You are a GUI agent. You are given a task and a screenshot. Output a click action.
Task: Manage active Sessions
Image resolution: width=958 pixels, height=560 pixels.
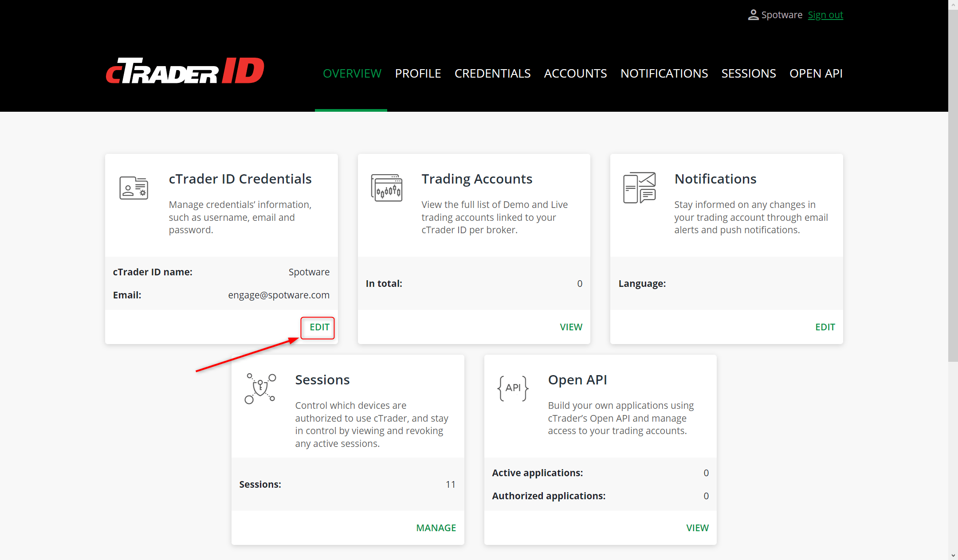(436, 528)
